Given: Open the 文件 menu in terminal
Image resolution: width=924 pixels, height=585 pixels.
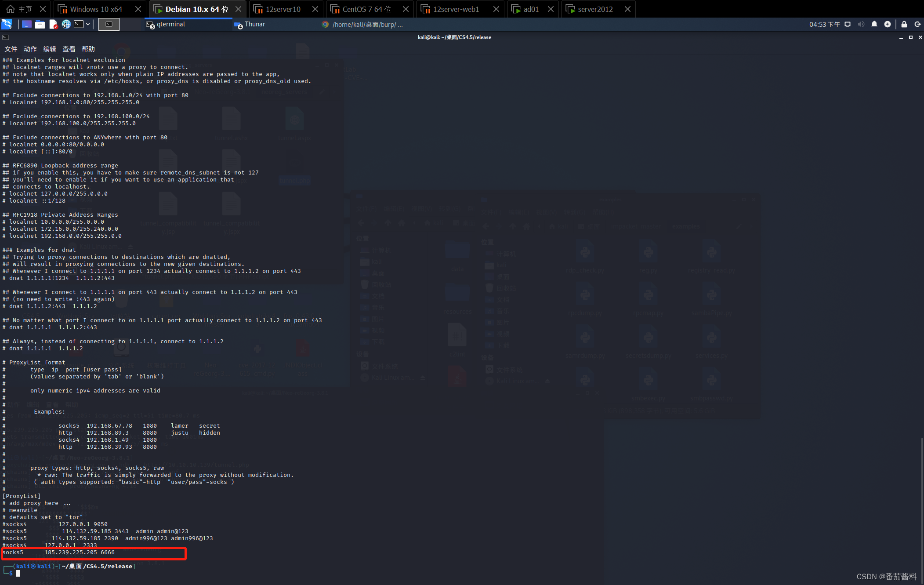Looking at the screenshot, I should [x=11, y=49].
